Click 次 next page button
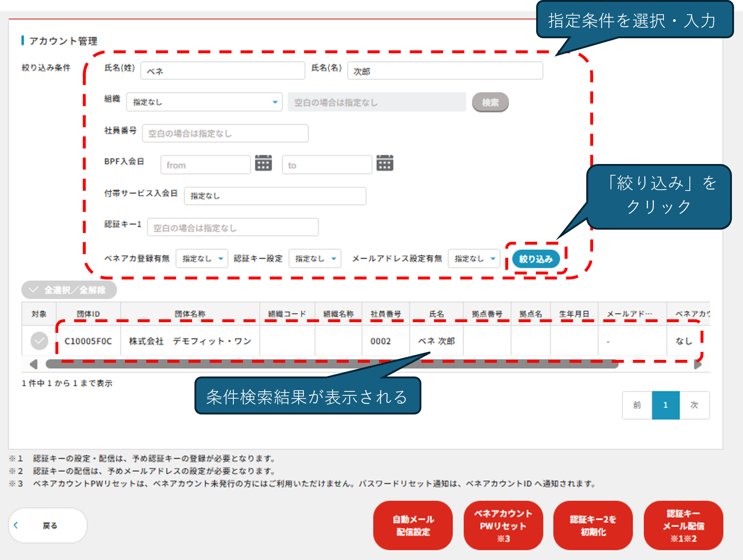Screen dimensions: 743x560 694,405
